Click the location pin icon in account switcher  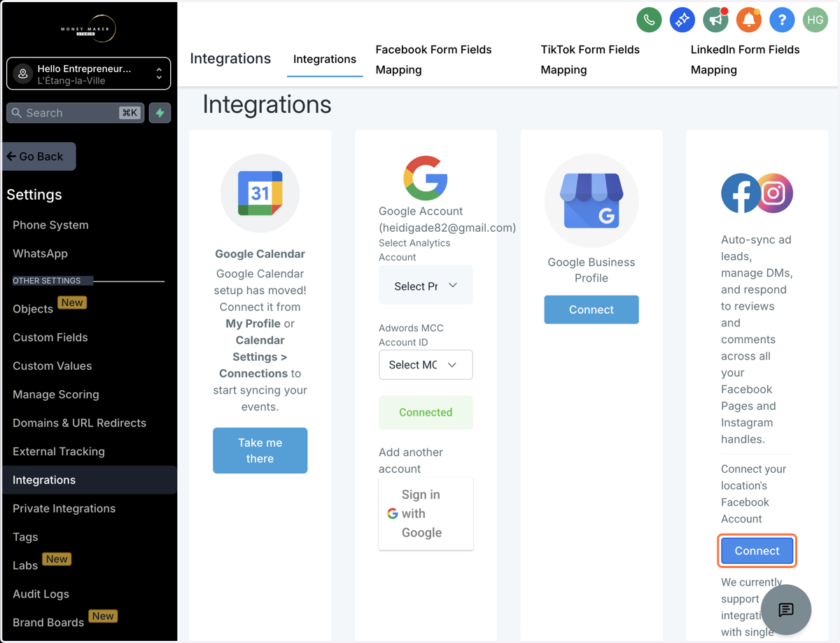click(23, 74)
